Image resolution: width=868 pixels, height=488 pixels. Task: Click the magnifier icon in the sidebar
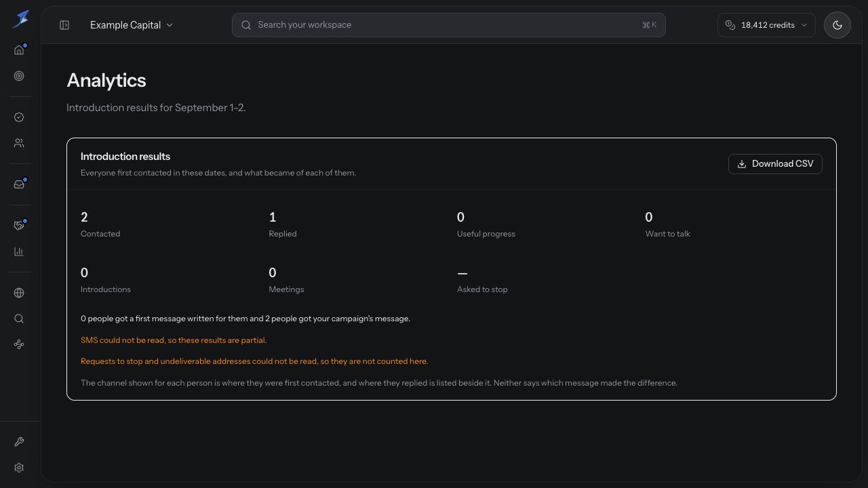(19, 319)
